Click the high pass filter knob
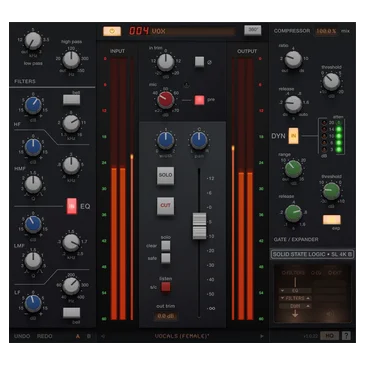 coord(71,60)
